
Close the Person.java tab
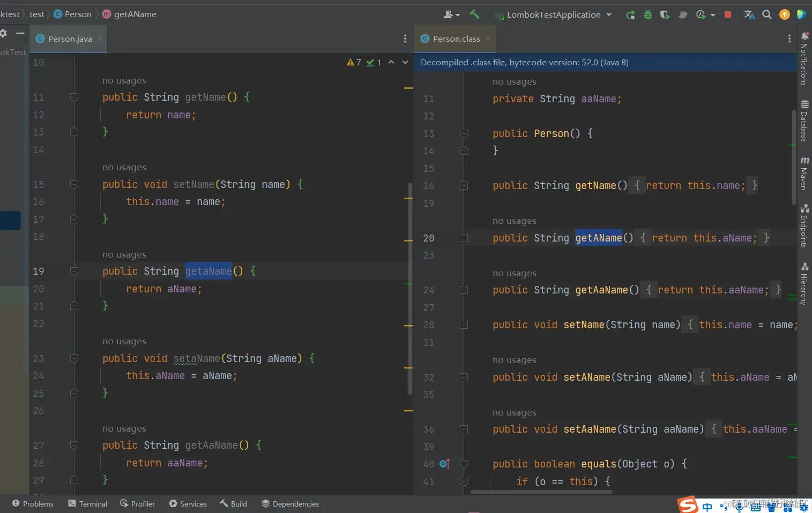100,39
